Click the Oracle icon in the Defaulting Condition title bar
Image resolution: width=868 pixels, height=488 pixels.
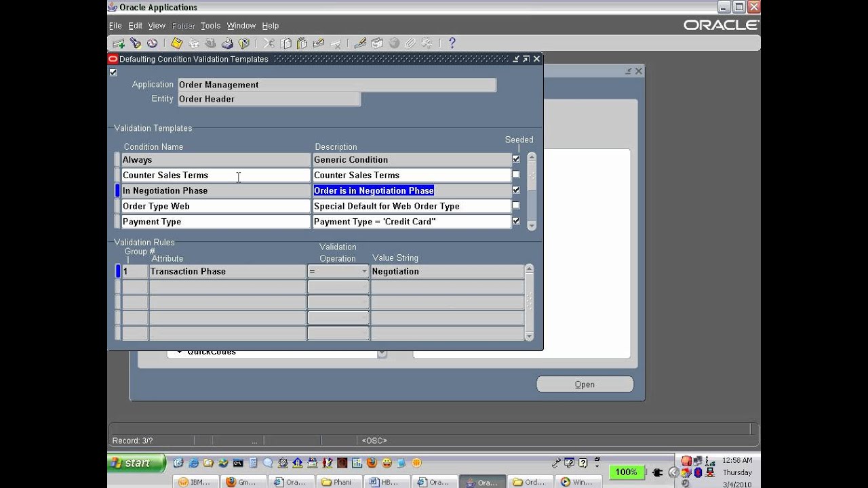113,59
